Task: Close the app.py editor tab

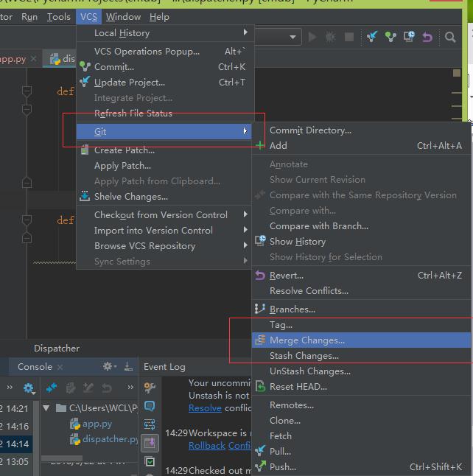Action: point(34,58)
